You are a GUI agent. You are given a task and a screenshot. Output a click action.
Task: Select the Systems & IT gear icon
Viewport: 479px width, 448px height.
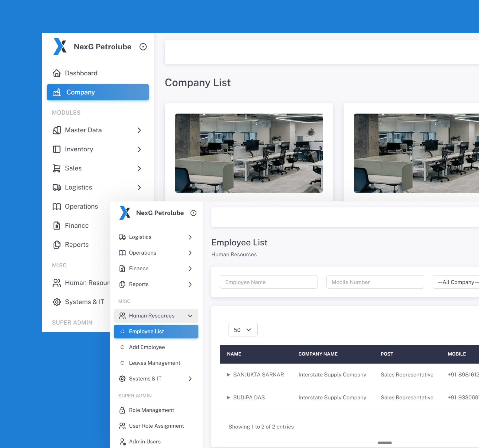coord(57,302)
